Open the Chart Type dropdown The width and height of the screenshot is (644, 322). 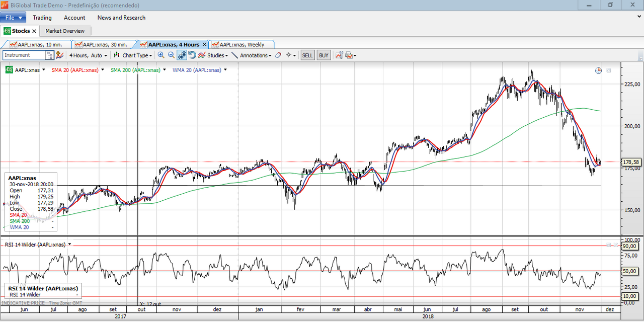point(133,55)
